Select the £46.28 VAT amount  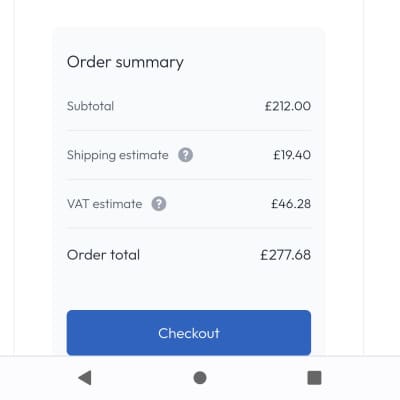[x=291, y=204]
